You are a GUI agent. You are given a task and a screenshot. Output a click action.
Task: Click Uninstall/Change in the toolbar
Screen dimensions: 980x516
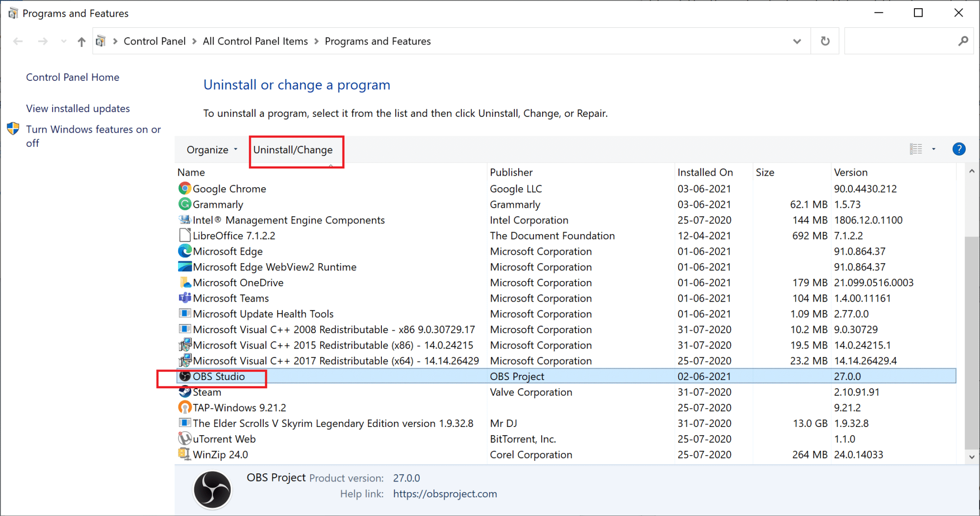pyautogui.click(x=293, y=150)
